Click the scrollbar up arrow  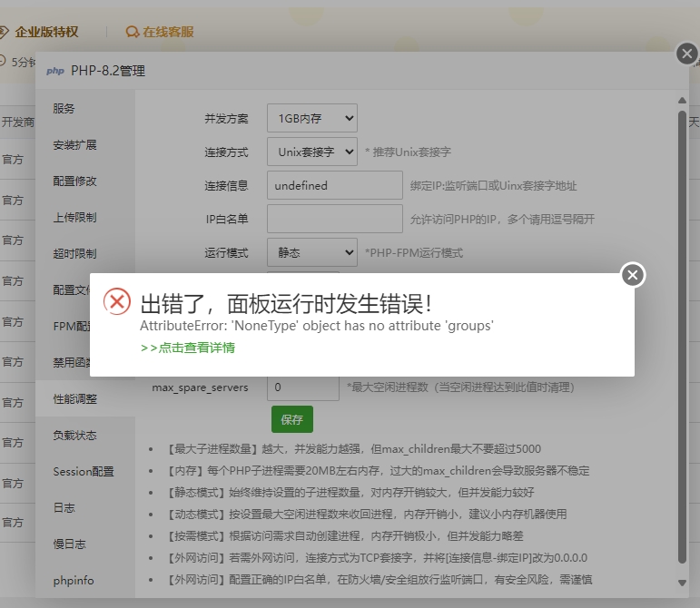pyautogui.click(x=682, y=101)
